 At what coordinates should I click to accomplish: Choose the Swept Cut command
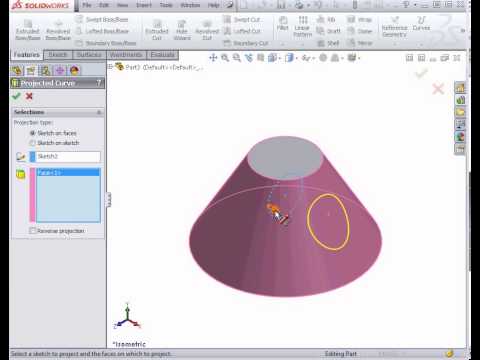point(242,19)
